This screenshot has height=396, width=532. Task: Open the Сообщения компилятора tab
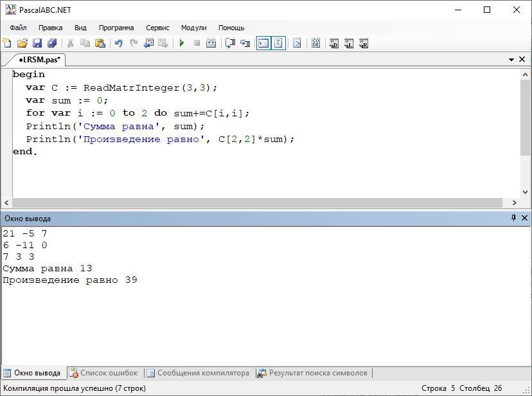tap(197, 373)
